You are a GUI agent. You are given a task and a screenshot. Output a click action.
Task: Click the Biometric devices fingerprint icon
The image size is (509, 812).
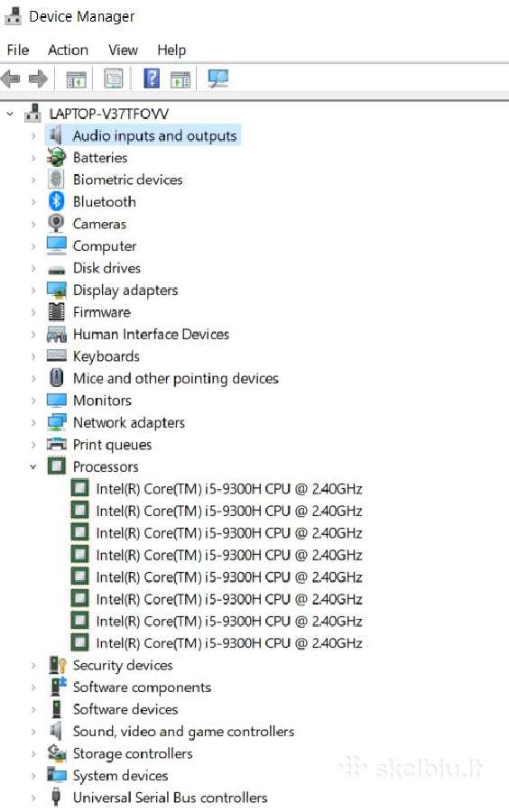(x=56, y=180)
